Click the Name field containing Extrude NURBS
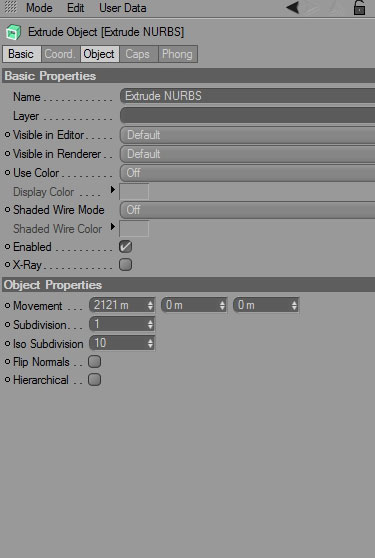 coord(247,96)
